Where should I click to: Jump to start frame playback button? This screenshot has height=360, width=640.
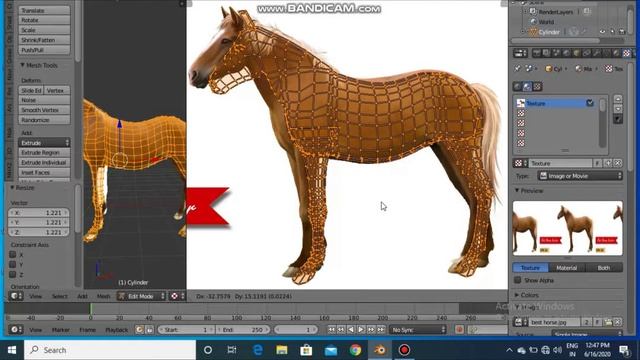331,329
